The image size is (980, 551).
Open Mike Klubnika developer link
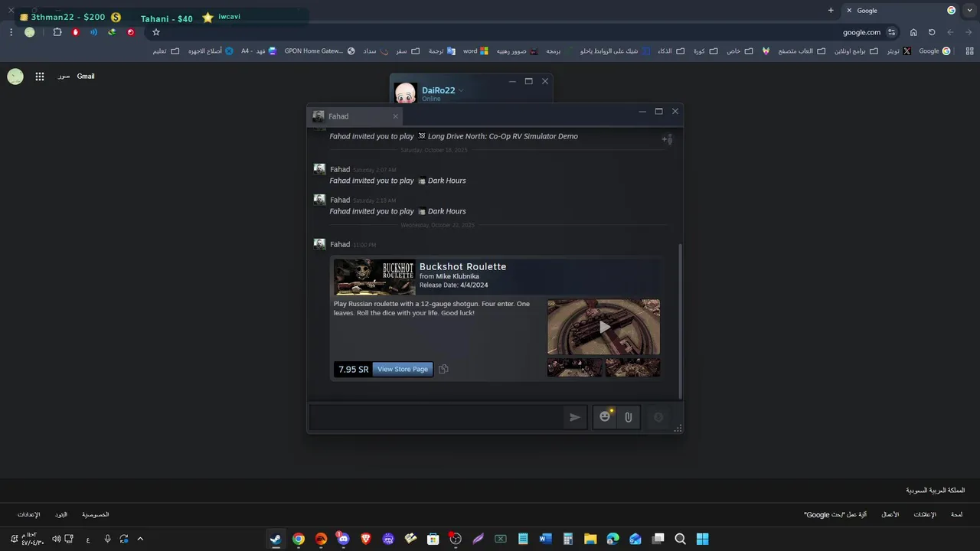(458, 276)
